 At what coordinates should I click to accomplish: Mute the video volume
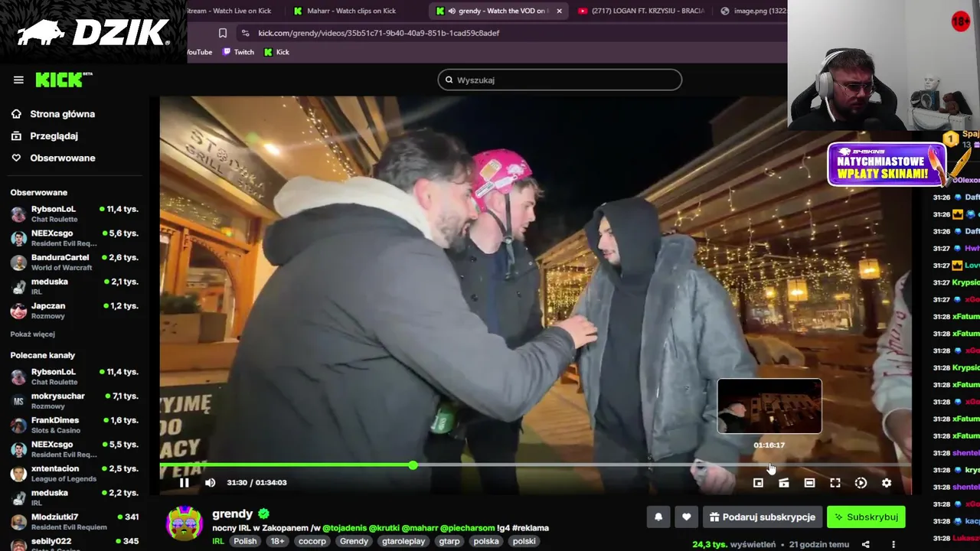click(210, 482)
